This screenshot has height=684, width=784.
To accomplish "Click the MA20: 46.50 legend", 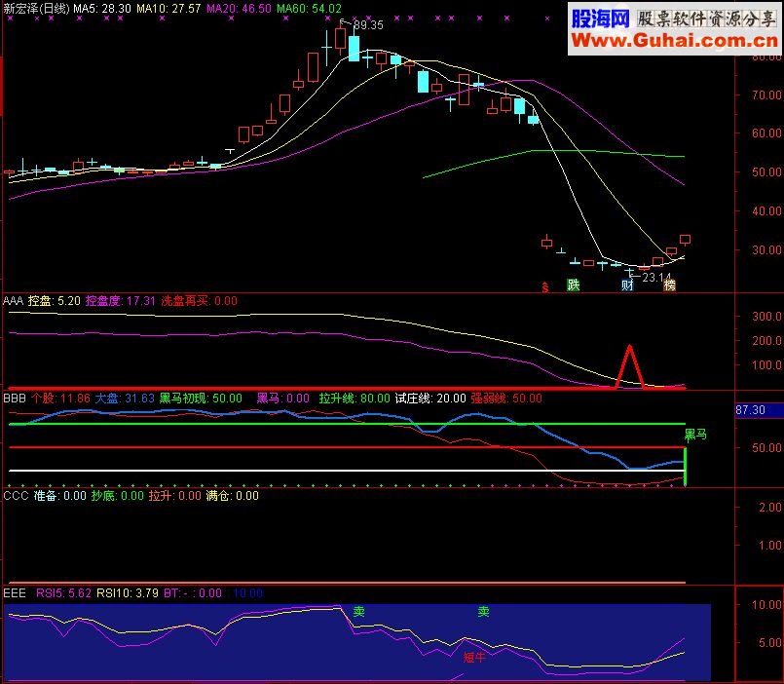I will [x=239, y=9].
